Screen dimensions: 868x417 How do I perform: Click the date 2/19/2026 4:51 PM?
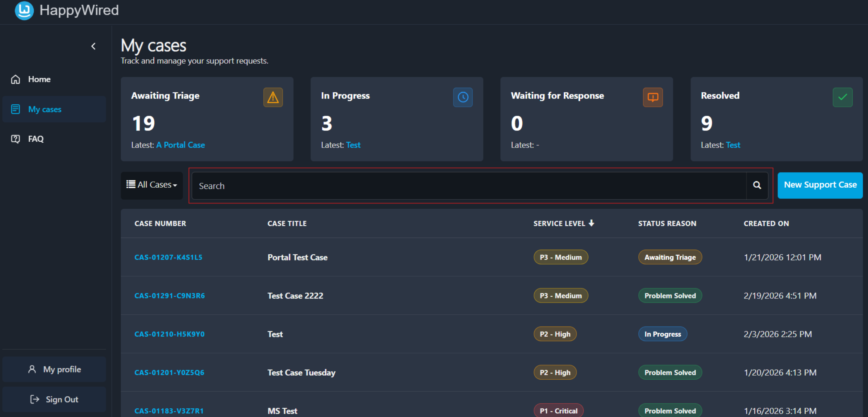pyautogui.click(x=780, y=296)
